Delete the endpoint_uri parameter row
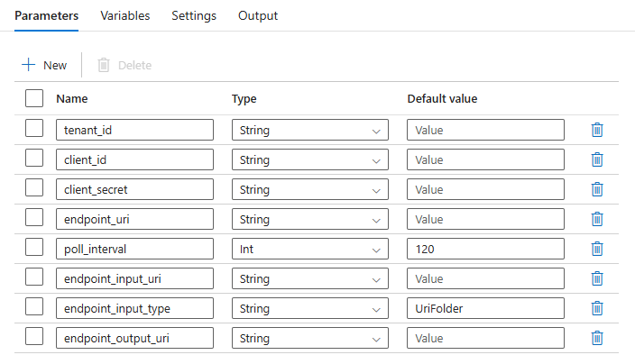Image resolution: width=635 pixels, height=364 pixels. pos(596,219)
